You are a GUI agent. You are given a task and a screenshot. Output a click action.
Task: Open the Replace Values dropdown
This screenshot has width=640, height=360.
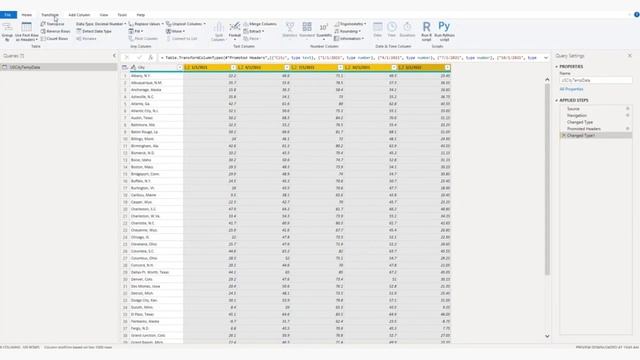pyautogui.click(x=146, y=24)
